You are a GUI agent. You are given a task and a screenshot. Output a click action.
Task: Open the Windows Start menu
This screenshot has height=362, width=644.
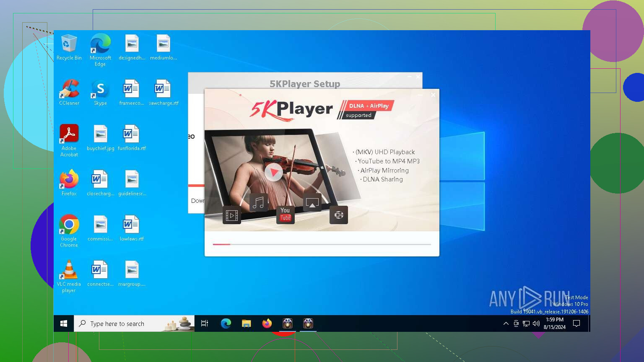tap(64, 323)
